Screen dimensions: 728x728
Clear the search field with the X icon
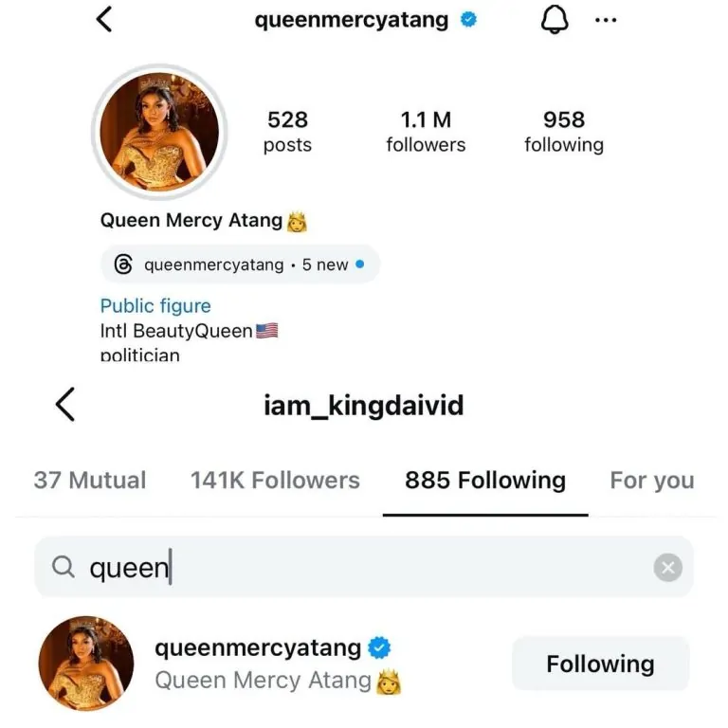pyautogui.click(x=667, y=568)
